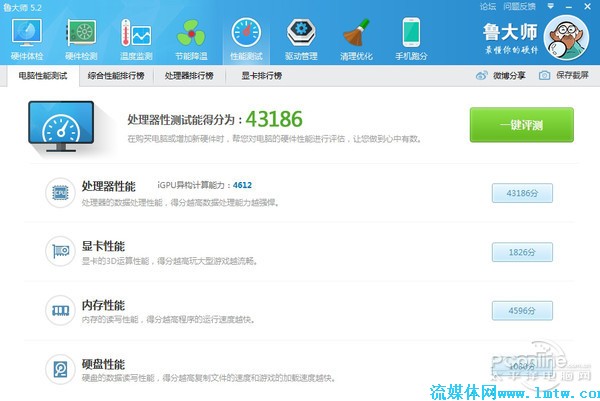Click the green 一键评测 button
This screenshot has height=401, width=600.
pyautogui.click(x=521, y=125)
